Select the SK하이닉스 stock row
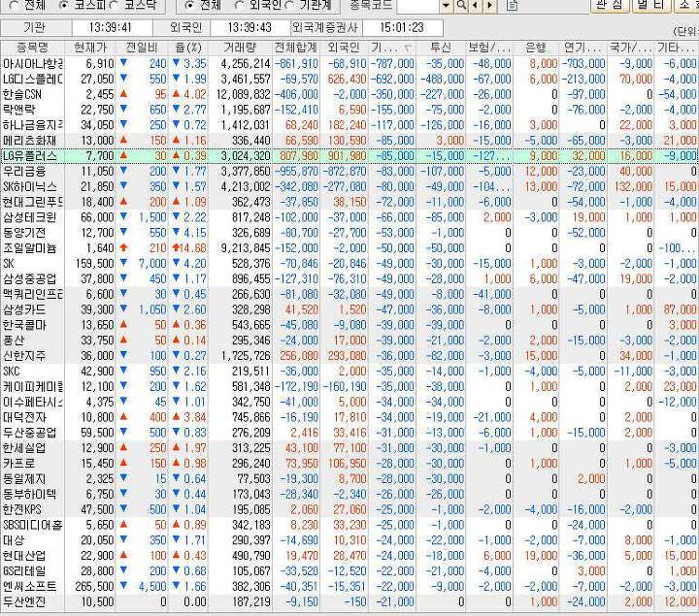 pos(349,186)
